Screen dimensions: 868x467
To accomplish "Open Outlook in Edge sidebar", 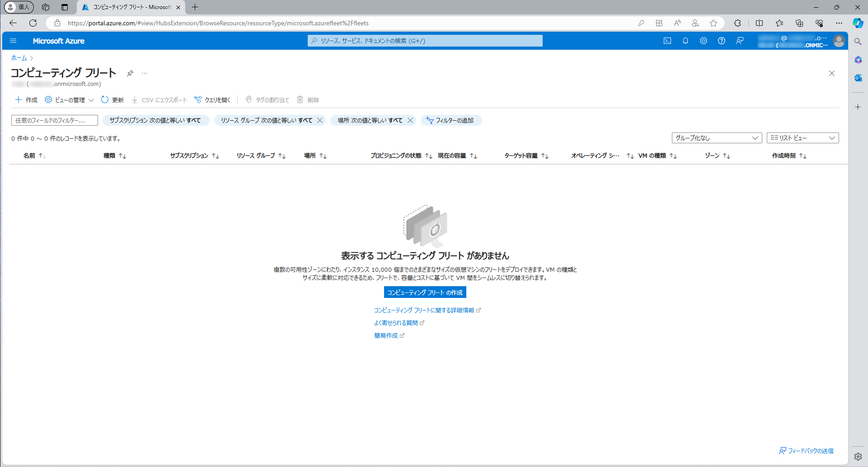I will 858,78.
